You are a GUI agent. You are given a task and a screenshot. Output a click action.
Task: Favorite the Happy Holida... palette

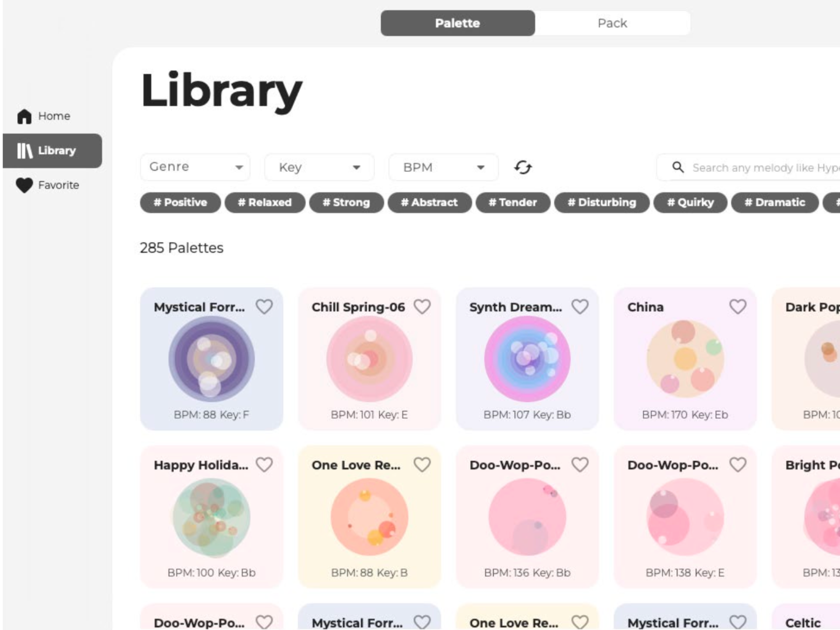[x=264, y=465]
